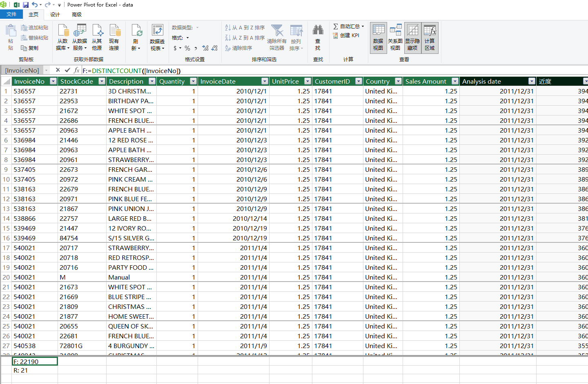Image resolution: width=588 pixels, height=384 pixels.
Task: Open Sales Amount column filter dropdown
Action: tap(455, 81)
